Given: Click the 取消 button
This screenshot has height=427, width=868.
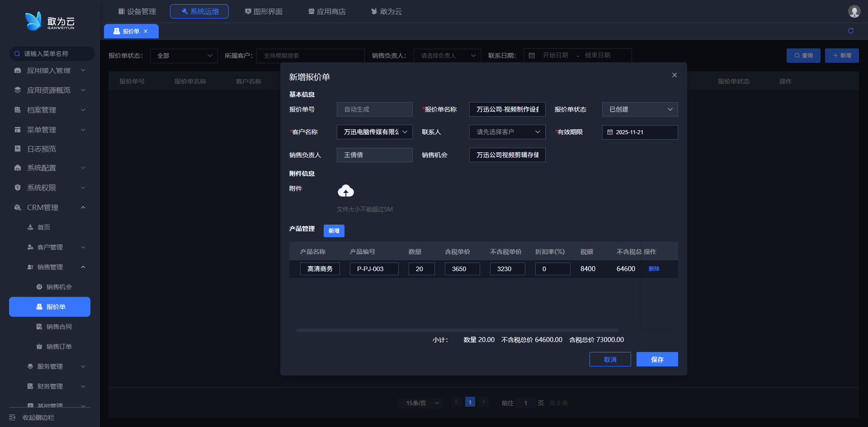Looking at the screenshot, I should [610, 359].
